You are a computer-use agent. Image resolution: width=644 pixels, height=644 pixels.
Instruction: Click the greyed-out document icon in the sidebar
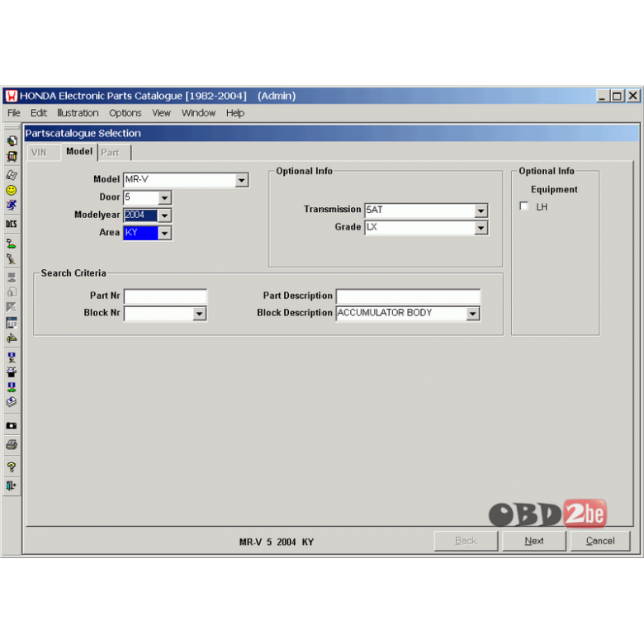[x=12, y=292]
